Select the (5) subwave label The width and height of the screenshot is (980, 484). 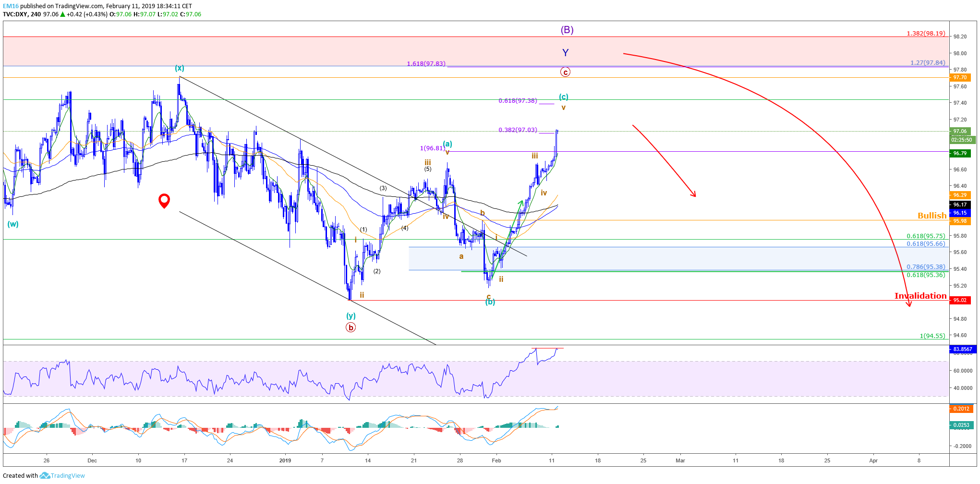(x=428, y=169)
